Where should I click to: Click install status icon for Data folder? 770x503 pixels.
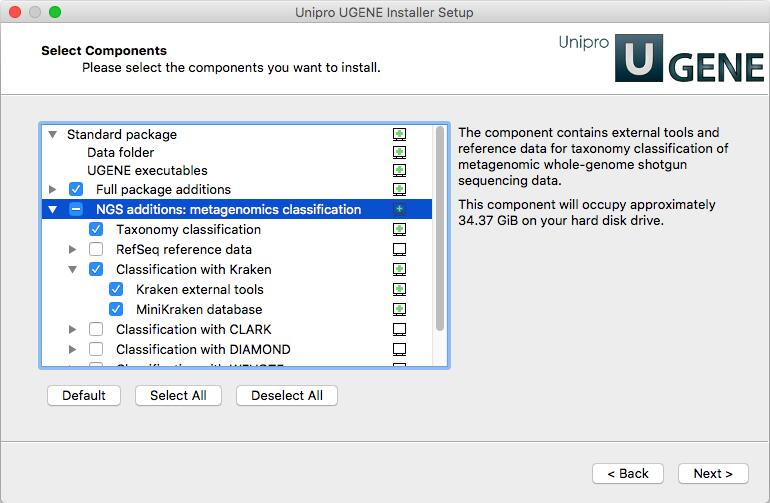pos(399,152)
